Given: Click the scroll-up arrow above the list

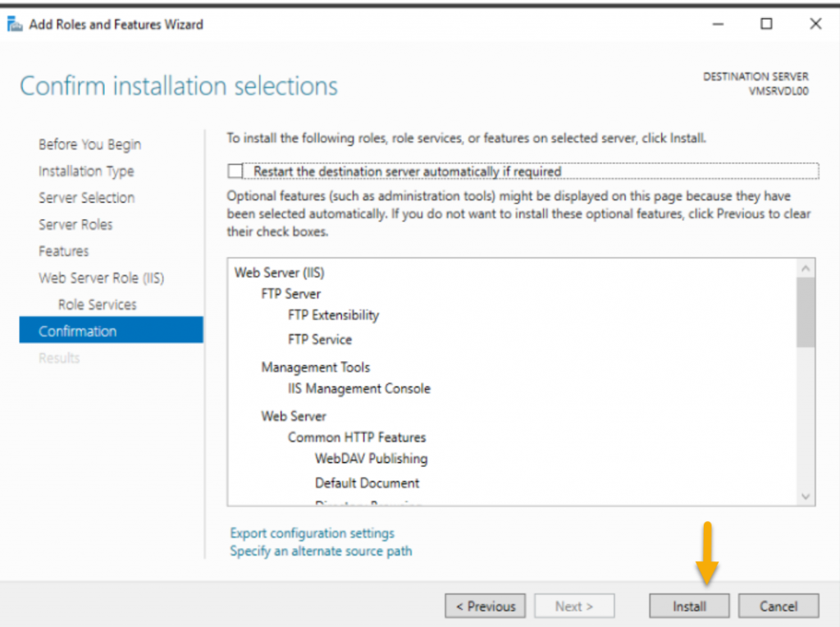Looking at the screenshot, I should [x=805, y=267].
